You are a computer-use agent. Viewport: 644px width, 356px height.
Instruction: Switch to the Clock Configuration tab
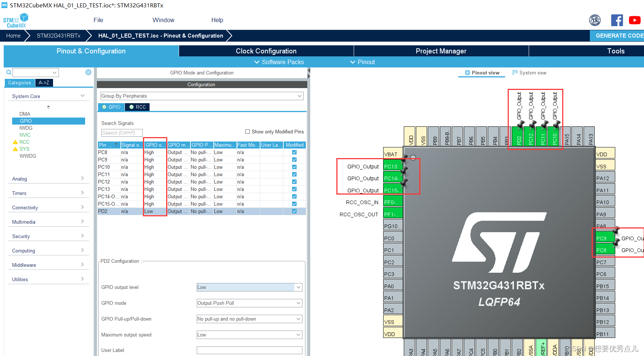point(266,51)
